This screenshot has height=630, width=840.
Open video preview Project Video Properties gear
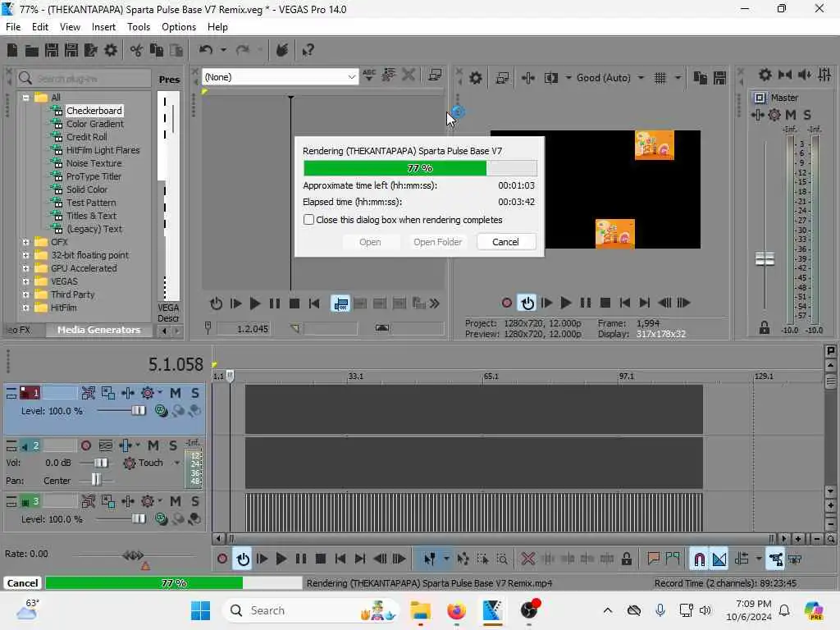[476, 78]
